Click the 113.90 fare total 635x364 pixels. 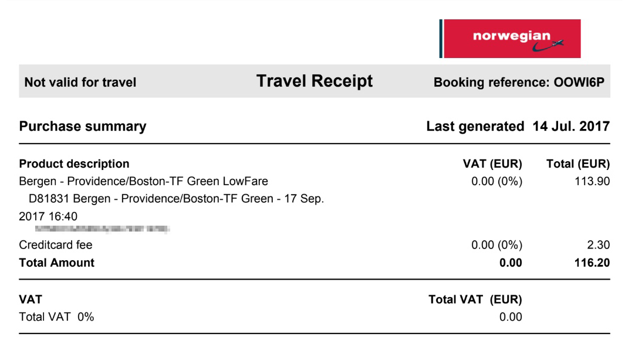592,181
